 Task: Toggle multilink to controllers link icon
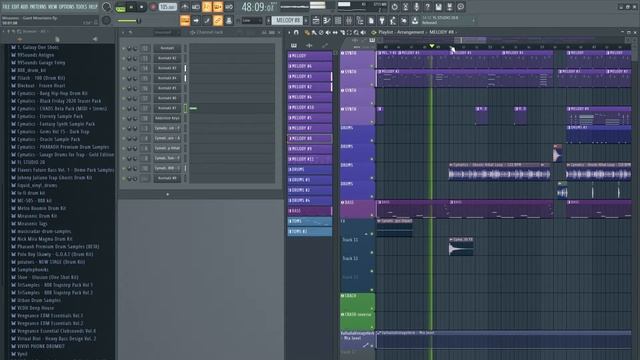coord(218,20)
